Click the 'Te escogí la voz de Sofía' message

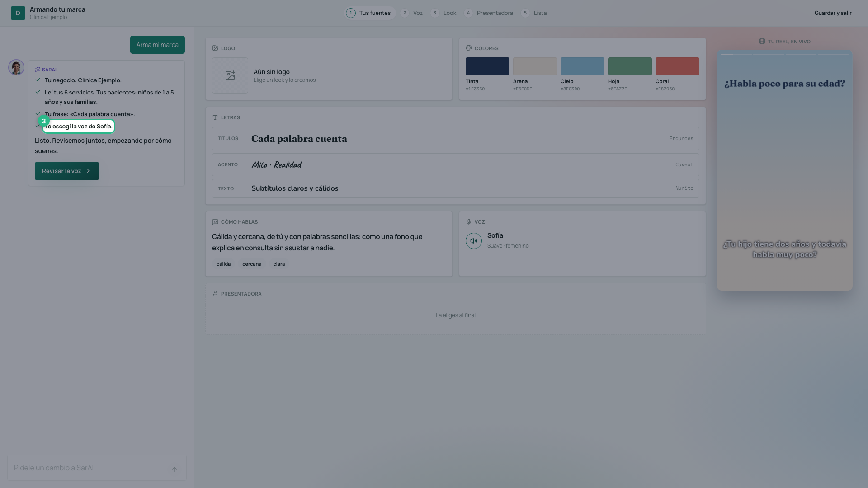(79, 127)
